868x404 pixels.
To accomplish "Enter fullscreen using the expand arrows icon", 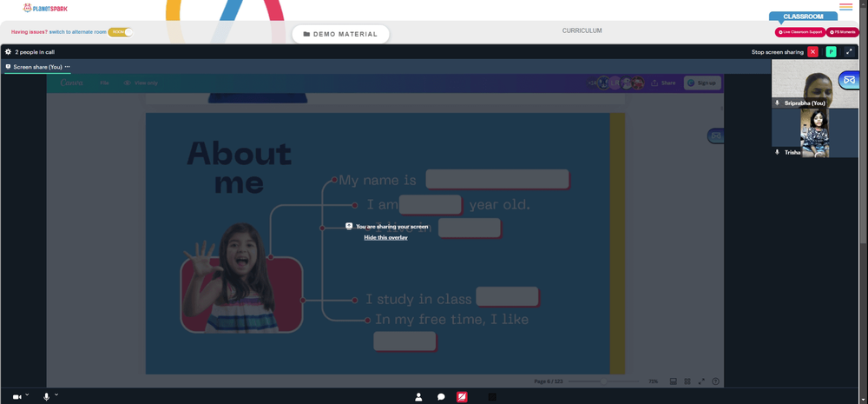I will coord(849,51).
